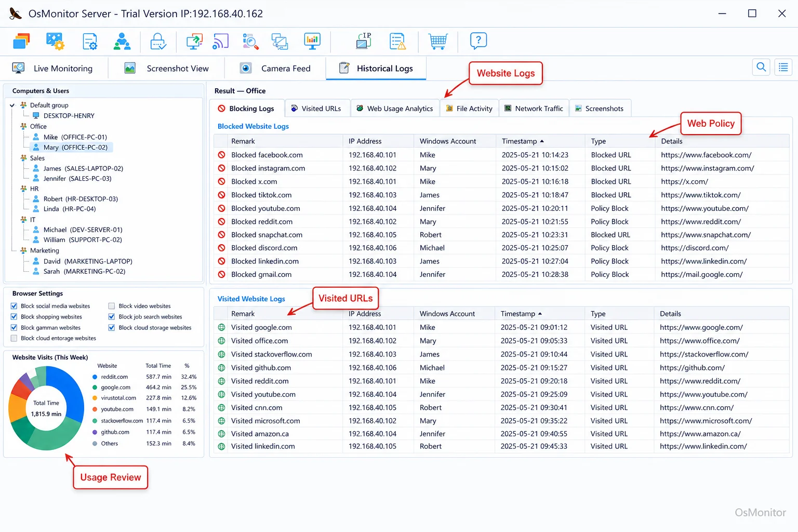The height and width of the screenshot is (532, 798).
Task: Switch to Live Monitoring tab
Action: coord(54,68)
